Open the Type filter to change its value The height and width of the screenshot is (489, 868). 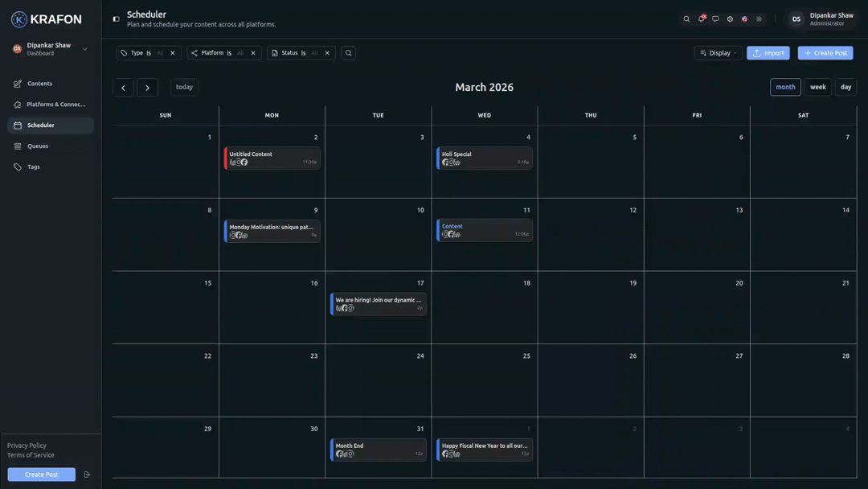tap(137, 52)
